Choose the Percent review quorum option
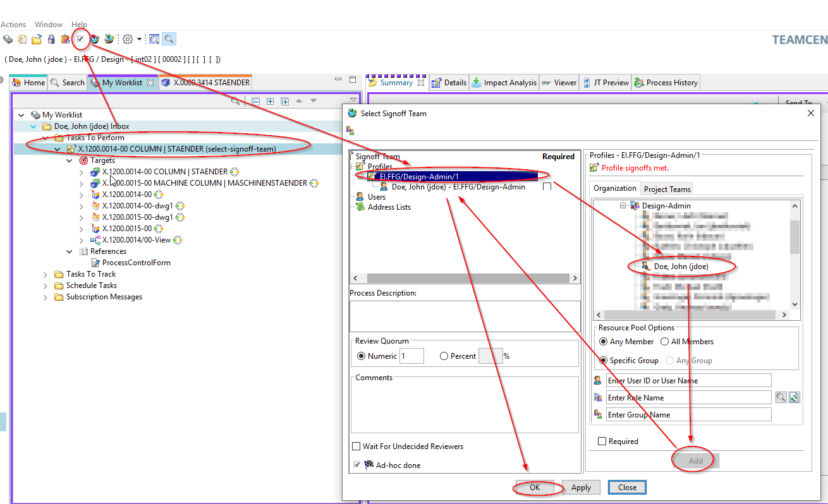The height and width of the screenshot is (504, 828). tap(444, 356)
